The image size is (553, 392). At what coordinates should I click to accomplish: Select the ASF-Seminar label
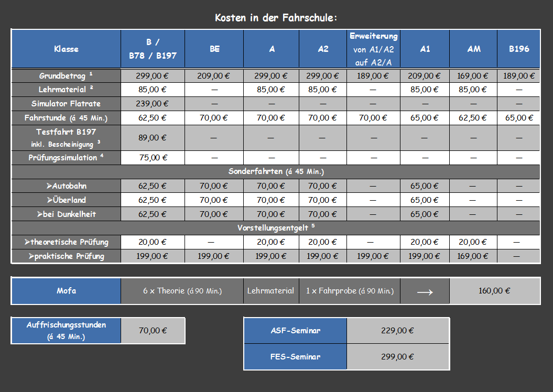click(295, 330)
